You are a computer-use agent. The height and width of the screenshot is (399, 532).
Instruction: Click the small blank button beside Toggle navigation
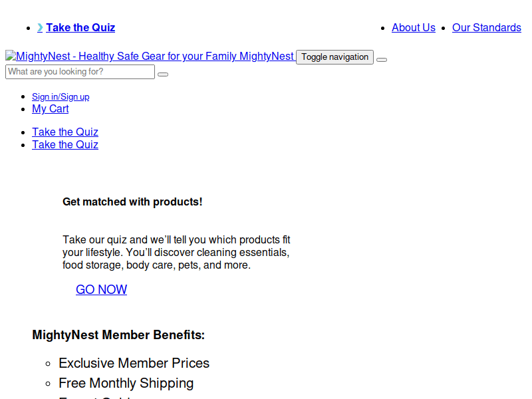click(x=382, y=60)
